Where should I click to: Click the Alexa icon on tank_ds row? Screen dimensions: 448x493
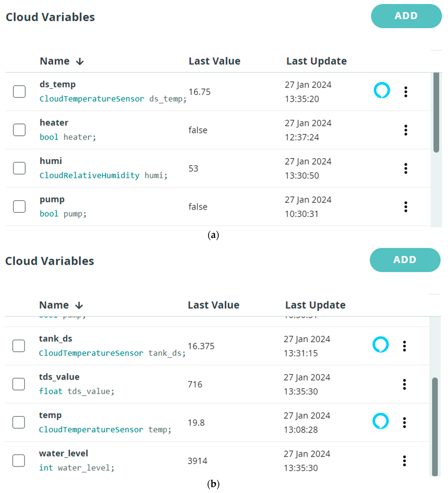point(381,345)
